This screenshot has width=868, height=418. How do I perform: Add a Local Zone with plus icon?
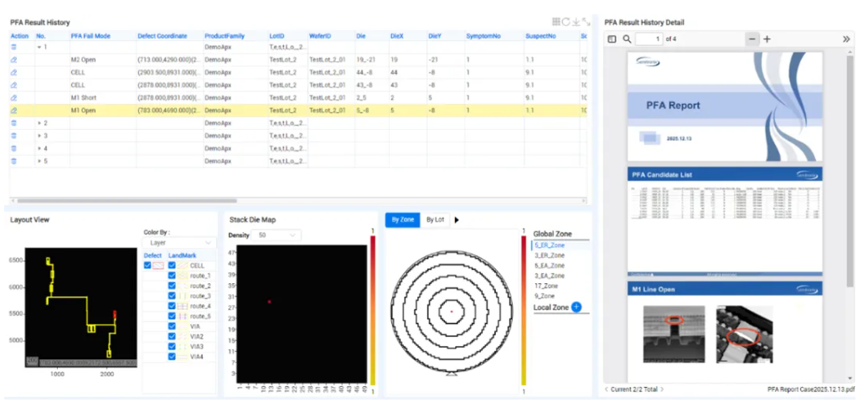(576, 307)
